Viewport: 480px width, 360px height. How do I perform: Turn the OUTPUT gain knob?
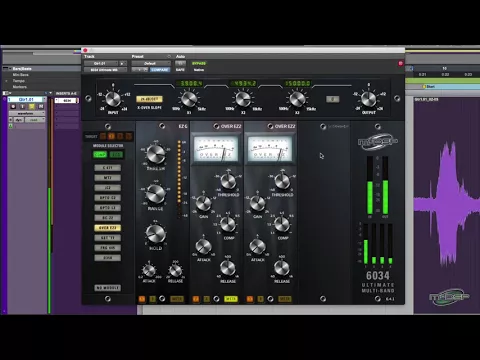coord(369,99)
